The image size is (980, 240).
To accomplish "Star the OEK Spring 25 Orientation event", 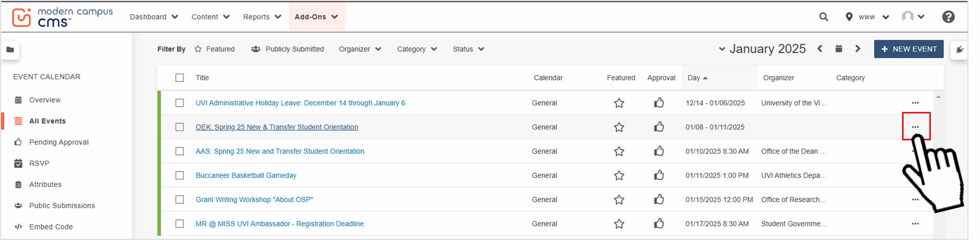I will pyautogui.click(x=619, y=127).
